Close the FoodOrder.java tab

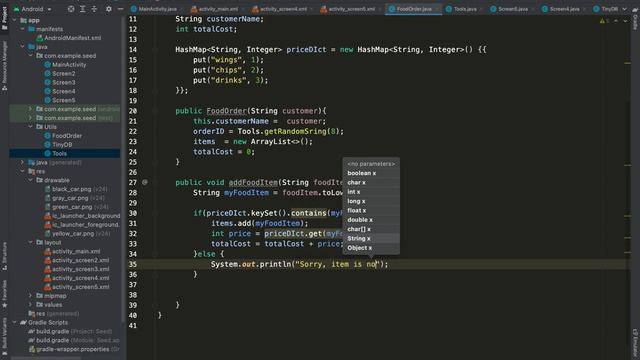click(x=437, y=9)
